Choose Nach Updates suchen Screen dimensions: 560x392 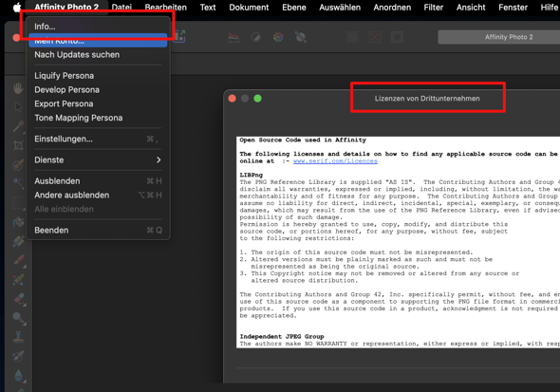[98, 55]
